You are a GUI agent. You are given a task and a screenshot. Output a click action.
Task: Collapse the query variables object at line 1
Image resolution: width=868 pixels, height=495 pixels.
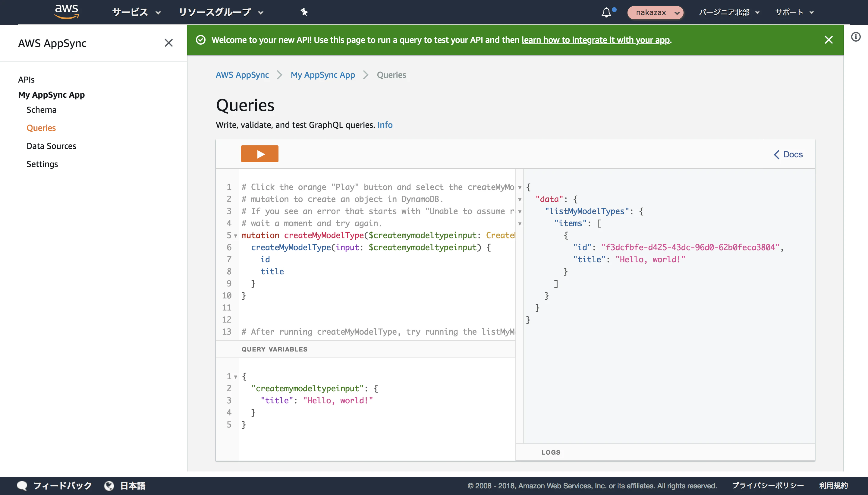[235, 377]
